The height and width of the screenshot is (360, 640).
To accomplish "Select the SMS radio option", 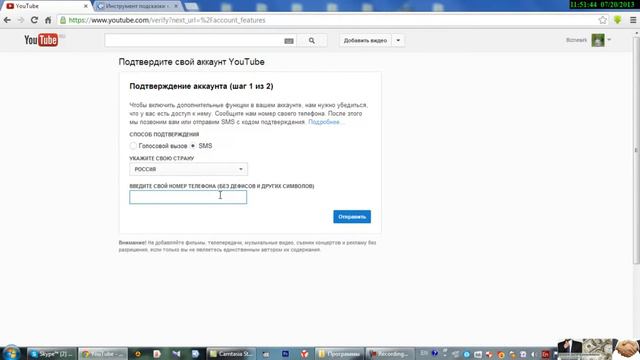I will 193,146.
